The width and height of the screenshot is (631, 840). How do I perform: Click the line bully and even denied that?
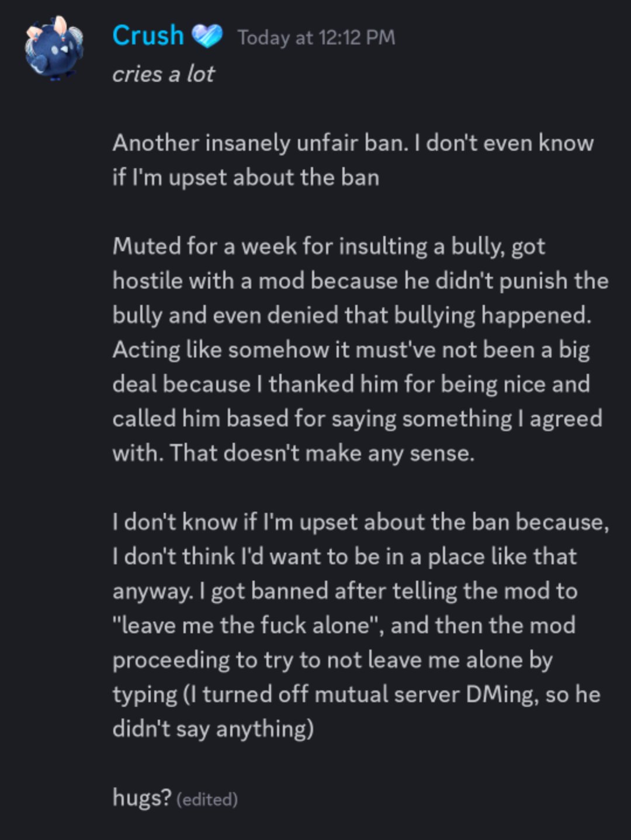pyautogui.click(x=352, y=315)
